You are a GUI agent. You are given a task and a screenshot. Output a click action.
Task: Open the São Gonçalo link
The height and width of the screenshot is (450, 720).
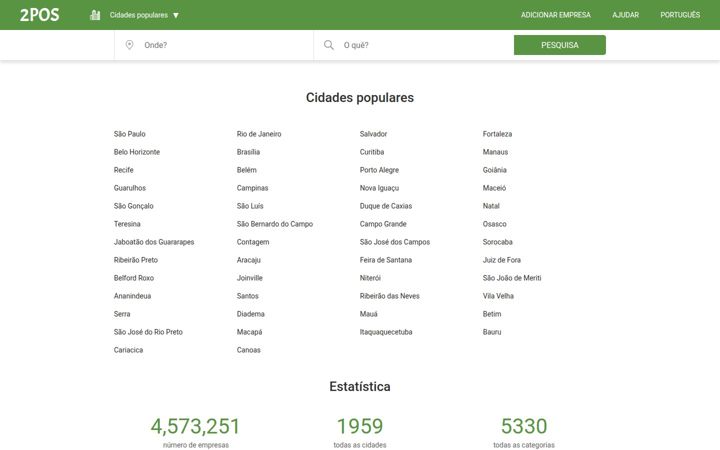[134, 206]
